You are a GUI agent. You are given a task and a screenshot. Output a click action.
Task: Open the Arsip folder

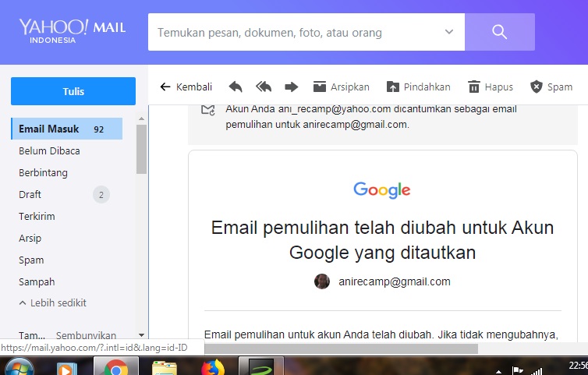pos(30,238)
